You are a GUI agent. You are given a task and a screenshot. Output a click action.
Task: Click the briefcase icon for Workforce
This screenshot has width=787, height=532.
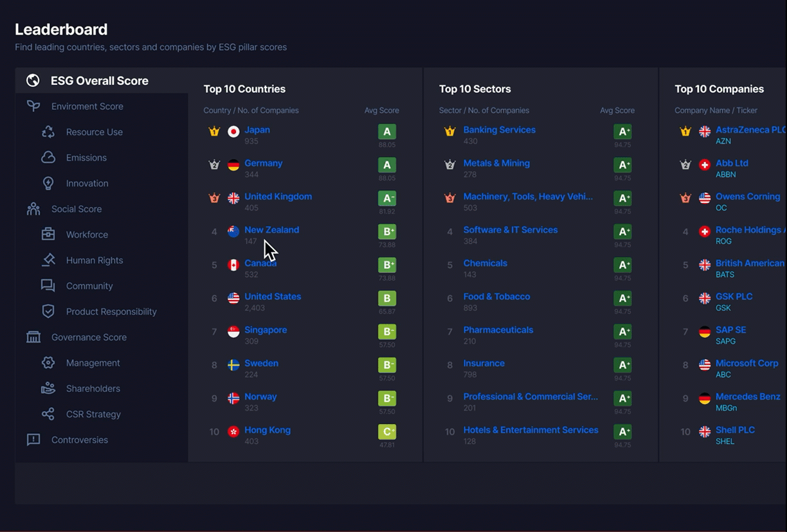click(48, 235)
